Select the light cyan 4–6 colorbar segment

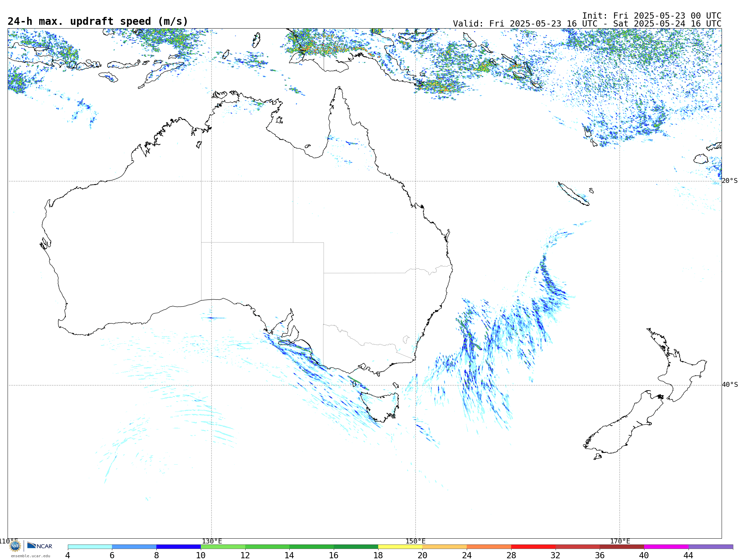(90, 547)
